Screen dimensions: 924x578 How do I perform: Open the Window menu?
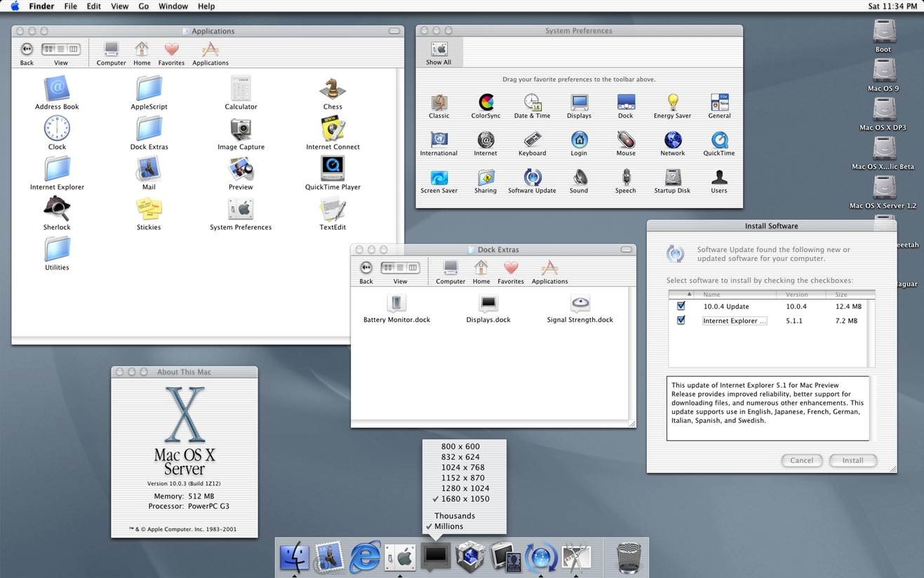(173, 6)
